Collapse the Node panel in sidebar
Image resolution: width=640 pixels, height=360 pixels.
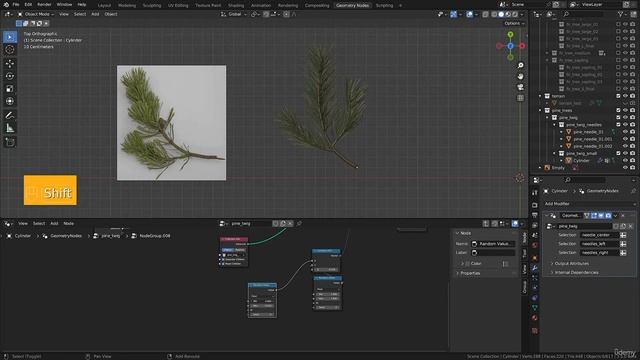pos(463,233)
